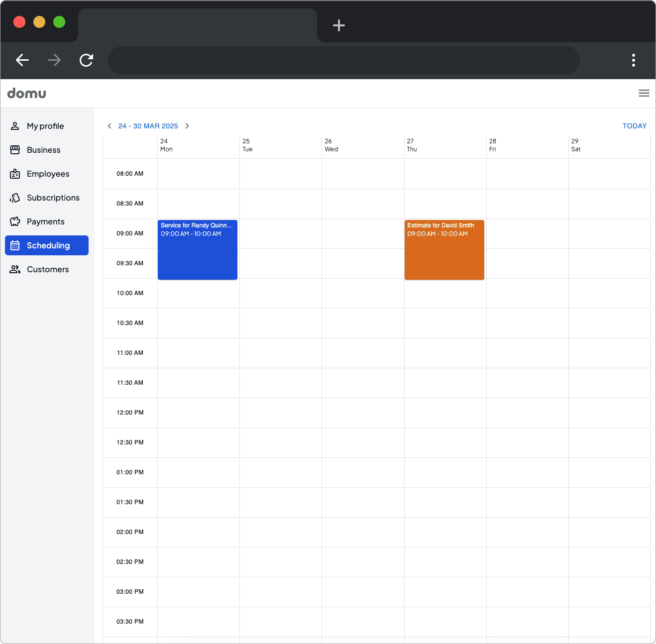Open the Customers section
The image size is (656, 644).
(x=47, y=269)
